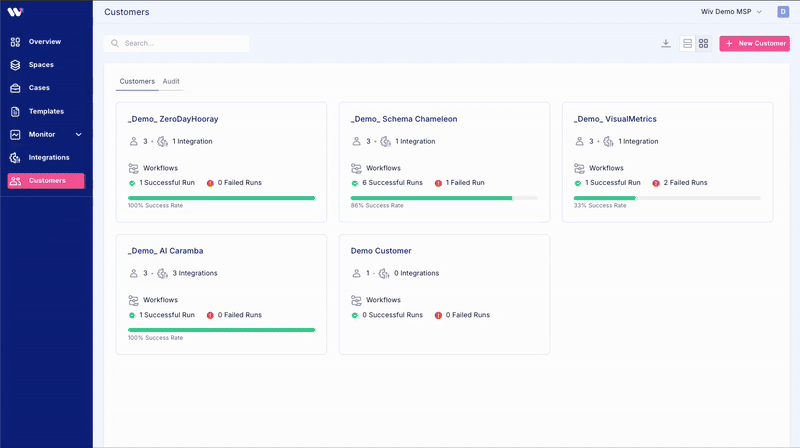
Task: Click the _Demo_ Schema Chameleon success rate bar
Action: click(444, 198)
